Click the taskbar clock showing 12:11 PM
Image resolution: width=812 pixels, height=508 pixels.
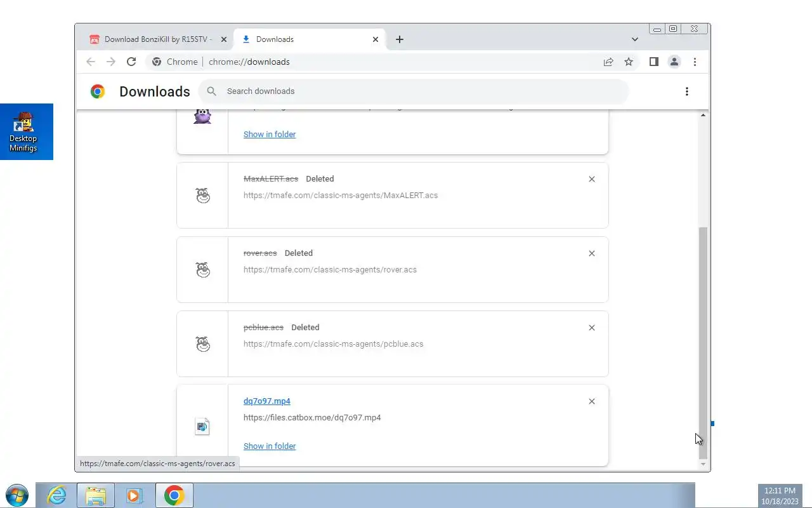click(780, 496)
